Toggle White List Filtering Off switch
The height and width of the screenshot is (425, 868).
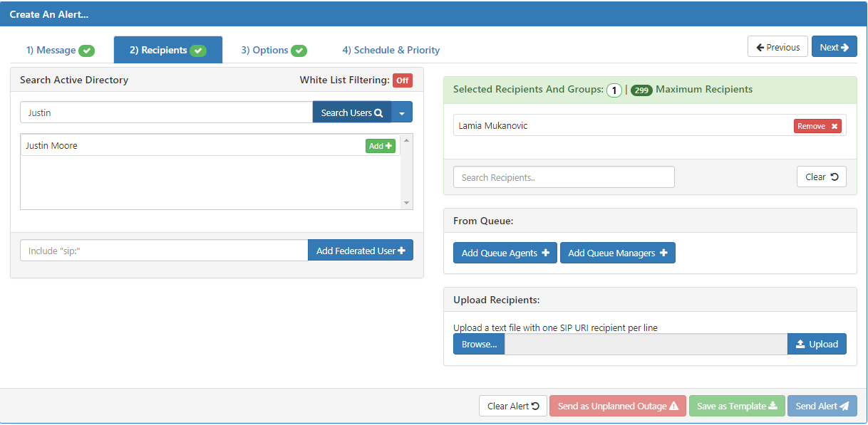click(403, 80)
